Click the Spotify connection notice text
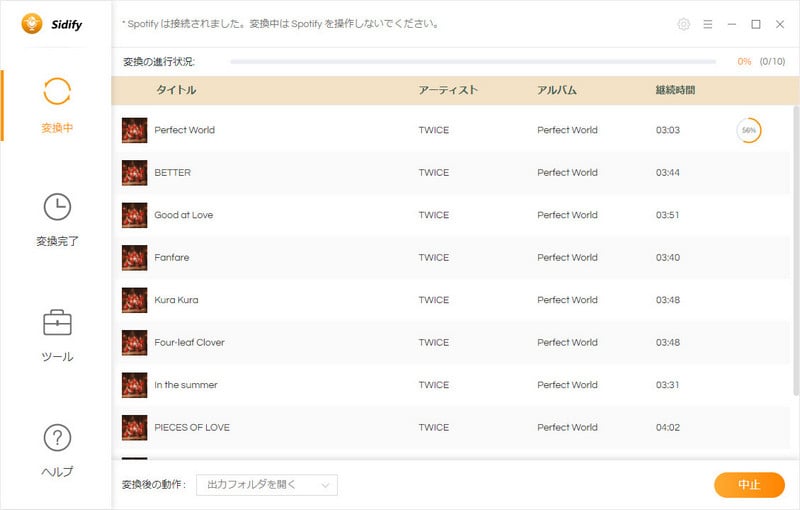800x510 pixels. coord(281,24)
